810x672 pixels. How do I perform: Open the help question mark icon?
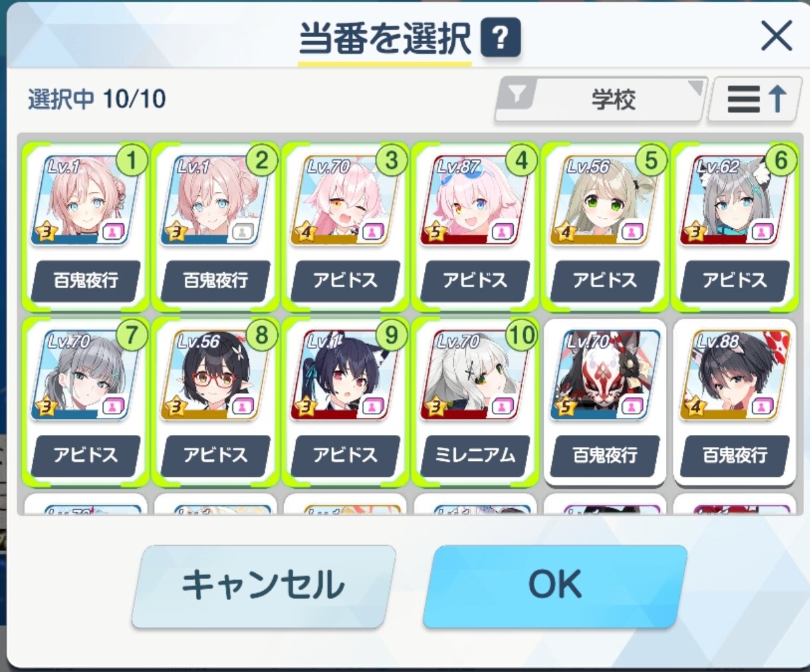tap(501, 39)
